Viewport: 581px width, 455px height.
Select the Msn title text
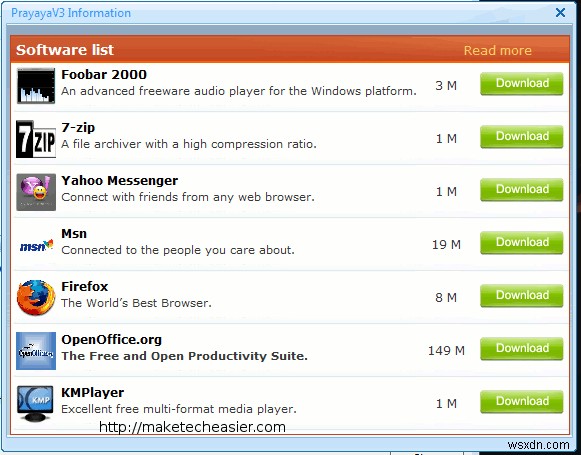click(x=74, y=233)
